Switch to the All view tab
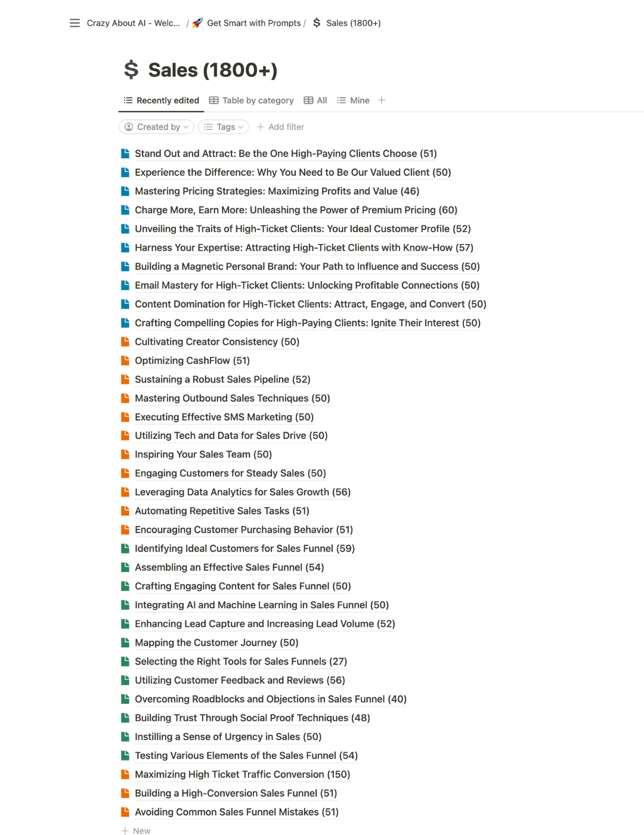The width and height of the screenshot is (644, 835). pyautogui.click(x=315, y=100)
